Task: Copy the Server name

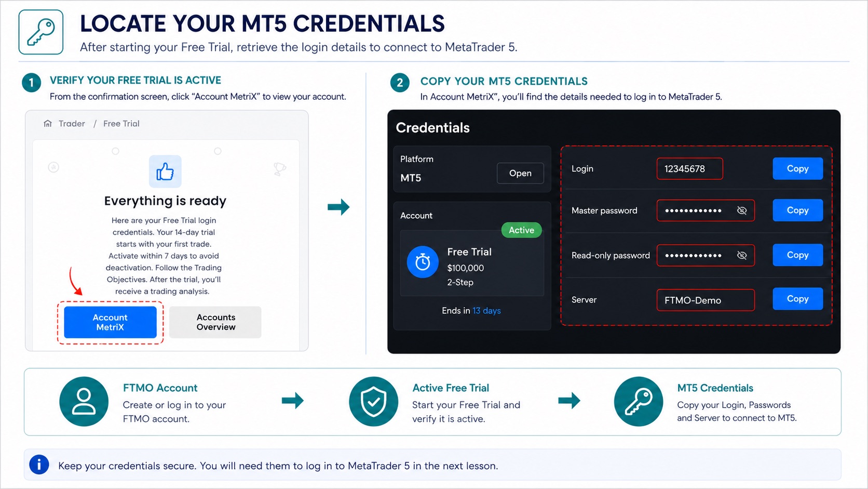Action: pyautogui.click(x=797, y=299)
